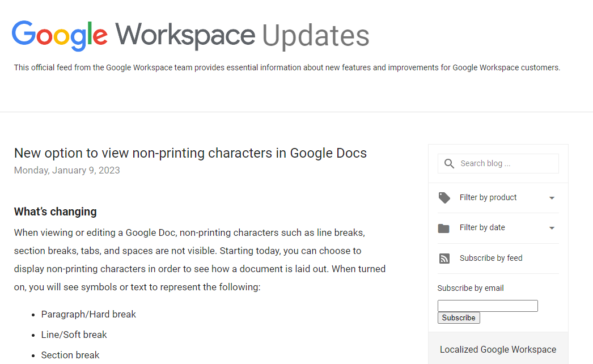Open the post about non-printing characters in Docs
Image resolution: width=593 pixels, height=364 pixels.
tap(190, 153)
